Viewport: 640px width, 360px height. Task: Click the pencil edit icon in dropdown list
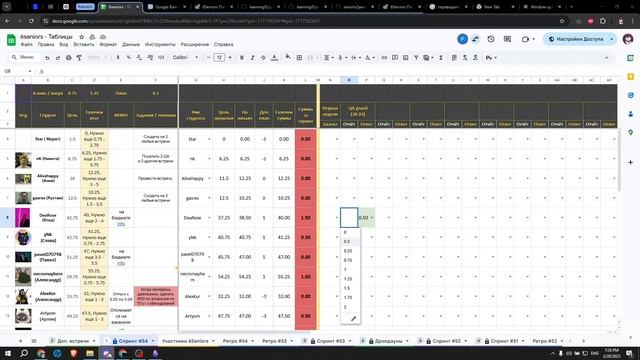[x=353, y=318]
